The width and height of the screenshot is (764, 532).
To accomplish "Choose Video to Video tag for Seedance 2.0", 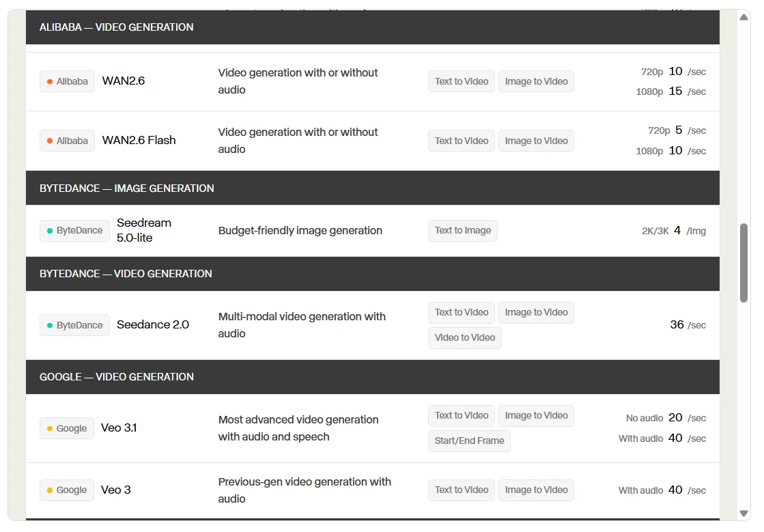I will 465,337.
